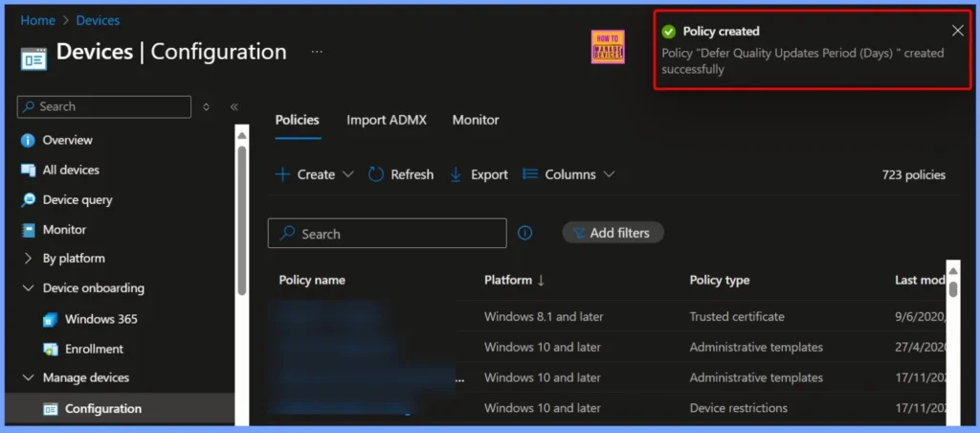This screenshot has width=980, height=433.
Task: Collapse the Device onboarding section
Action: click(x=28, y=288)
